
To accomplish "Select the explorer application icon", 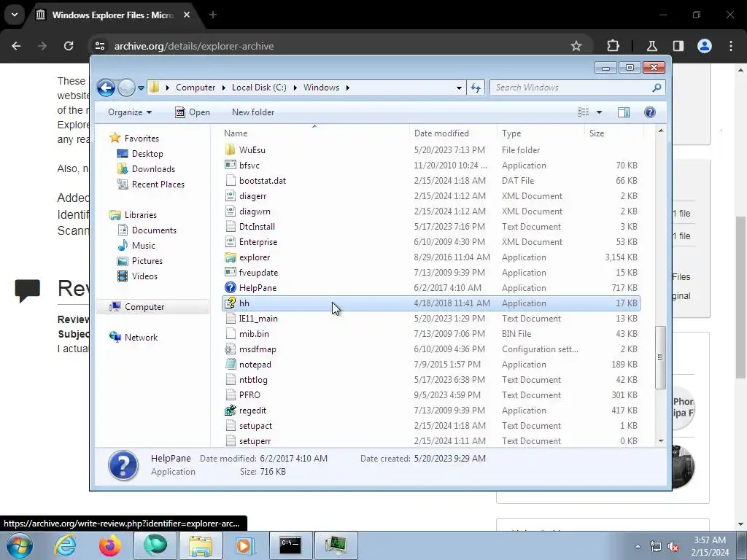I will pyautogui.click(x=230, y=257).
